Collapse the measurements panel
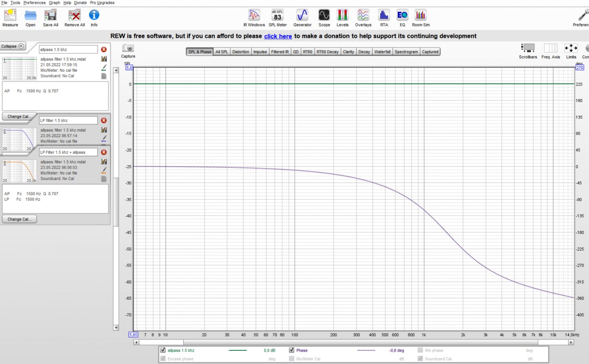 (x=13, y=46)
